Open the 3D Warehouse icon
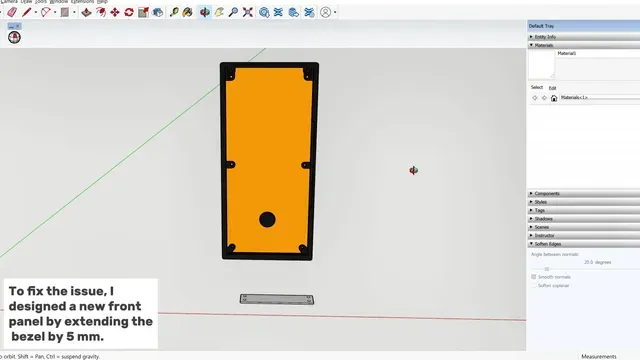This screenshot has height=360, width=640. tap(264, 12)
